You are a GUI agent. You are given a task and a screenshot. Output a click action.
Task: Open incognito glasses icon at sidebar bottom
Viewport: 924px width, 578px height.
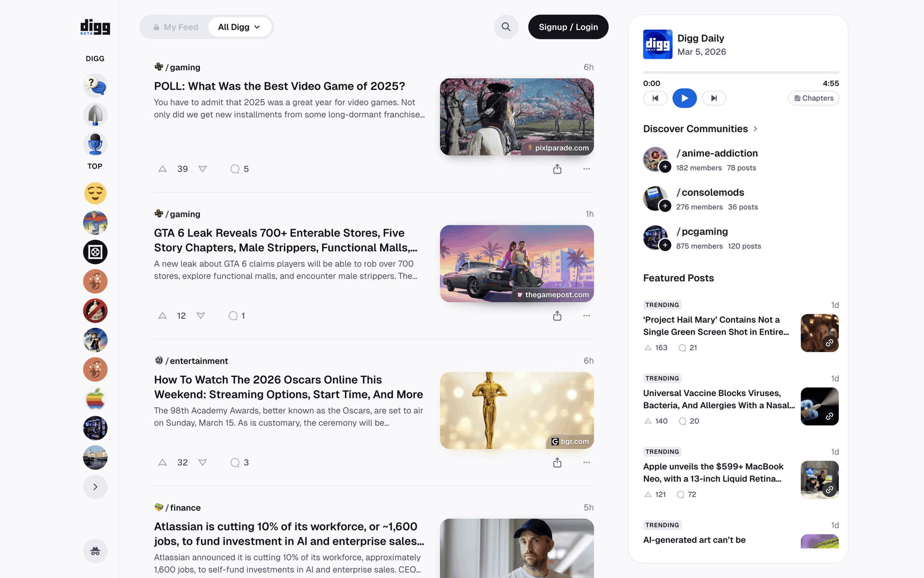coord(95,551)
